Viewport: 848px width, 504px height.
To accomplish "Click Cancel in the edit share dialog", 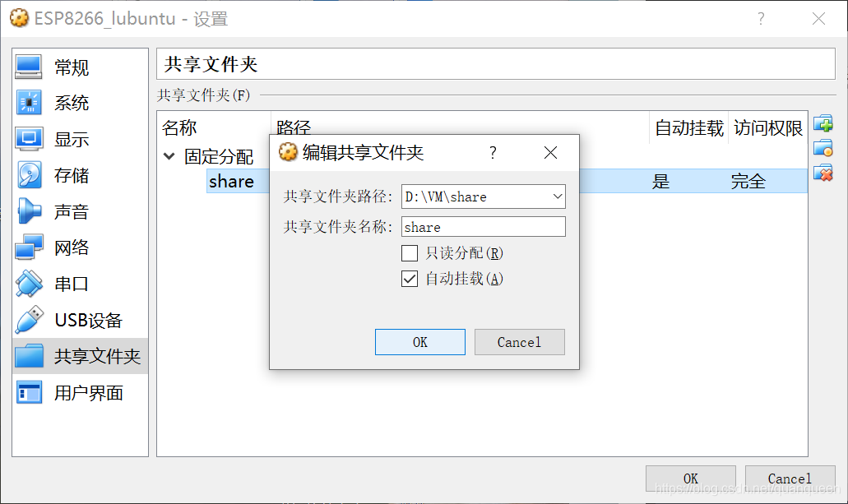I will coord(520,342).
